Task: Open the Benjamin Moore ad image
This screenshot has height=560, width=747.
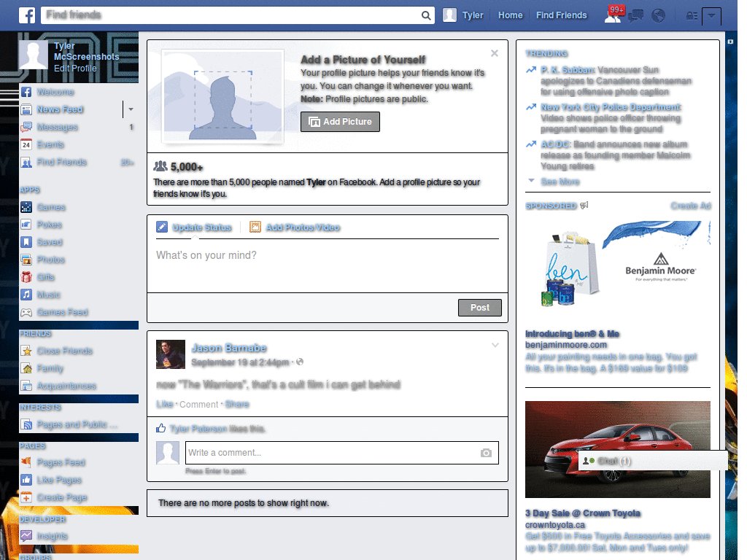Action: pos(617,265)
